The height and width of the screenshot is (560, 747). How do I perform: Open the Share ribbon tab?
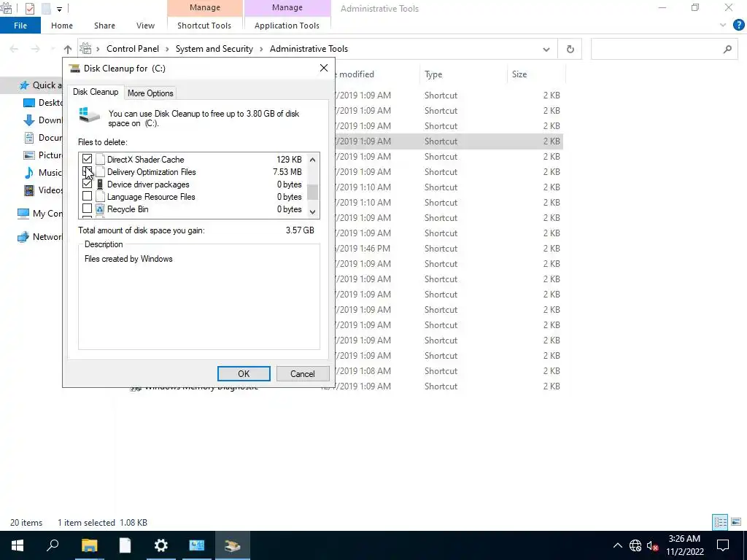tap(104, 26)
